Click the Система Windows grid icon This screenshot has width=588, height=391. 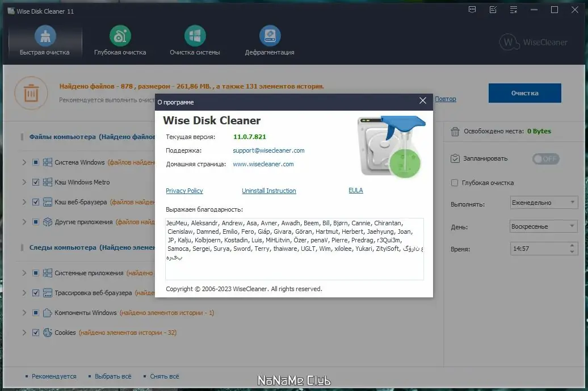tap(48, 162)
